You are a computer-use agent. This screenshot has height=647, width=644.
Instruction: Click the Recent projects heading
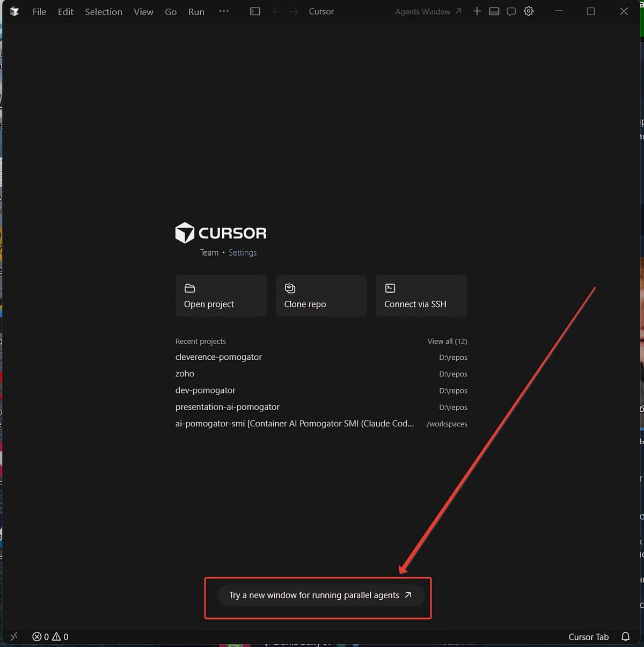point(201,341)
